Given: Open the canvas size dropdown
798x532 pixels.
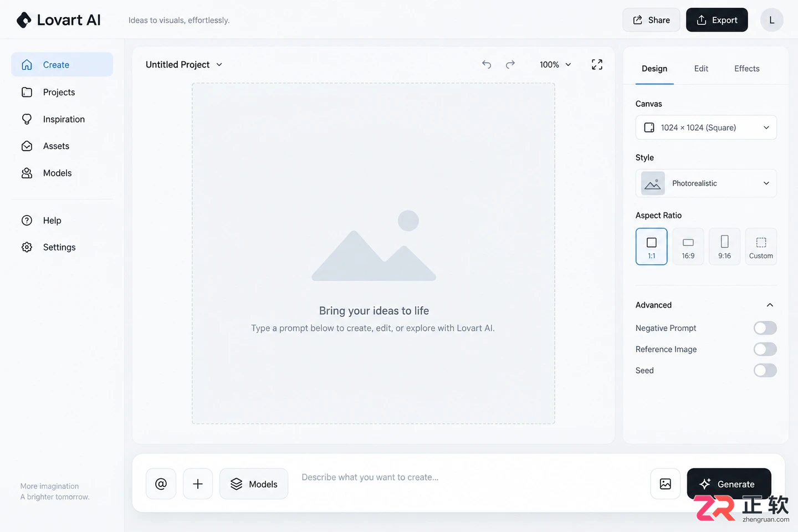Looking at the screenshot, I should (x=706, y=127).
